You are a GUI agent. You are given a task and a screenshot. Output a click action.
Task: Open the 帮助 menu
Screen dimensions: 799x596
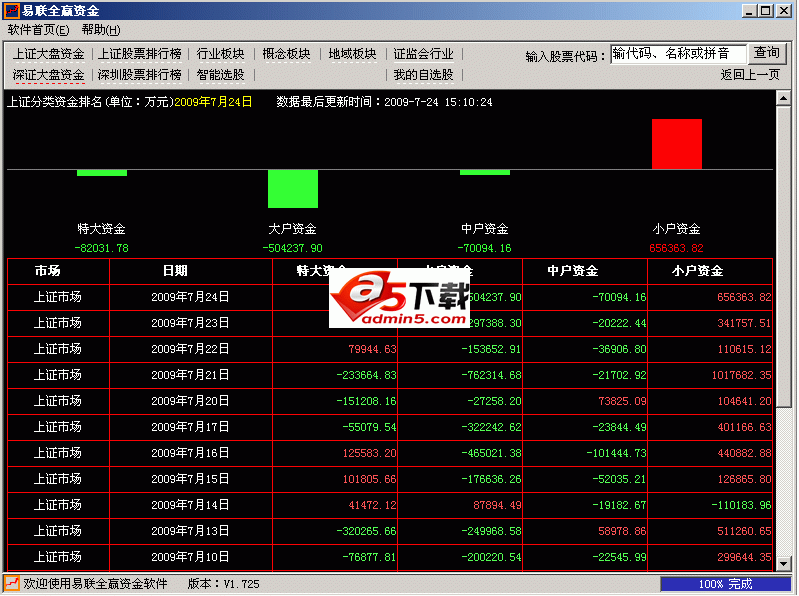point(101,30)
